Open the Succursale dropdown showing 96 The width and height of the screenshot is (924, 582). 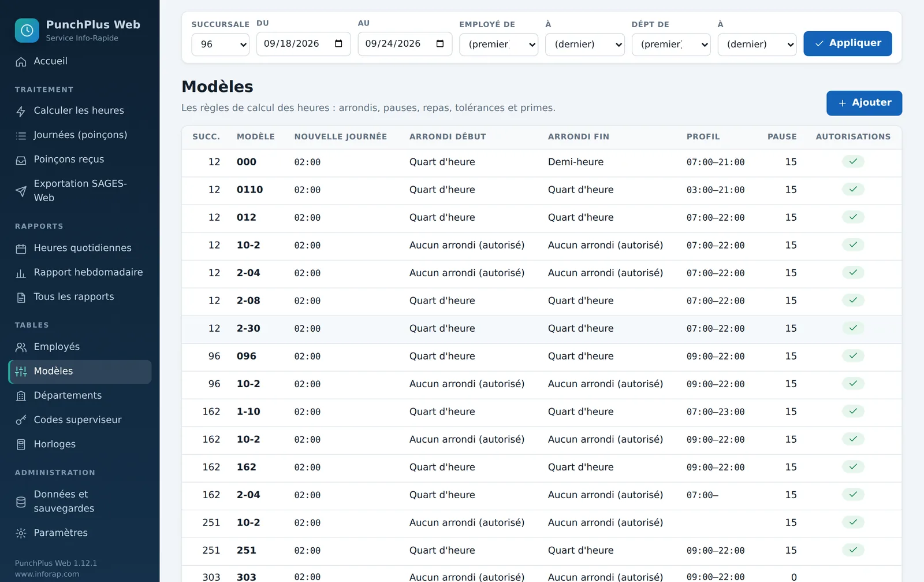[220, 45]
